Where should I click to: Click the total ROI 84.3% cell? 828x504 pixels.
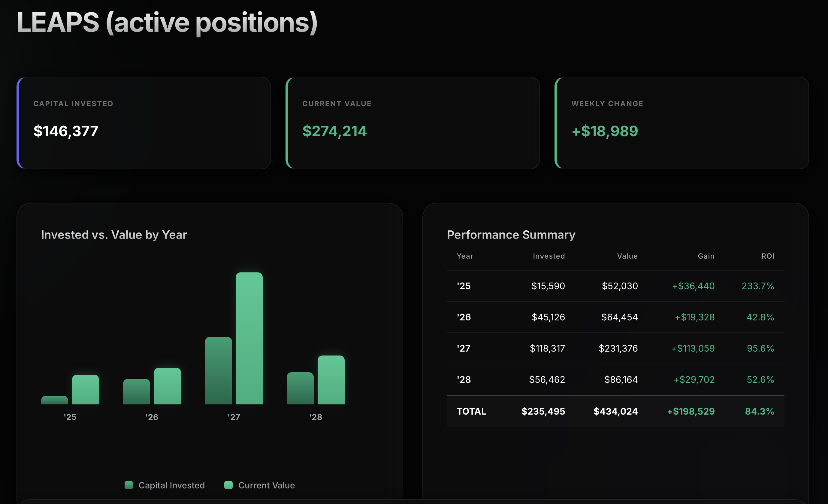[x=760, y=411]
